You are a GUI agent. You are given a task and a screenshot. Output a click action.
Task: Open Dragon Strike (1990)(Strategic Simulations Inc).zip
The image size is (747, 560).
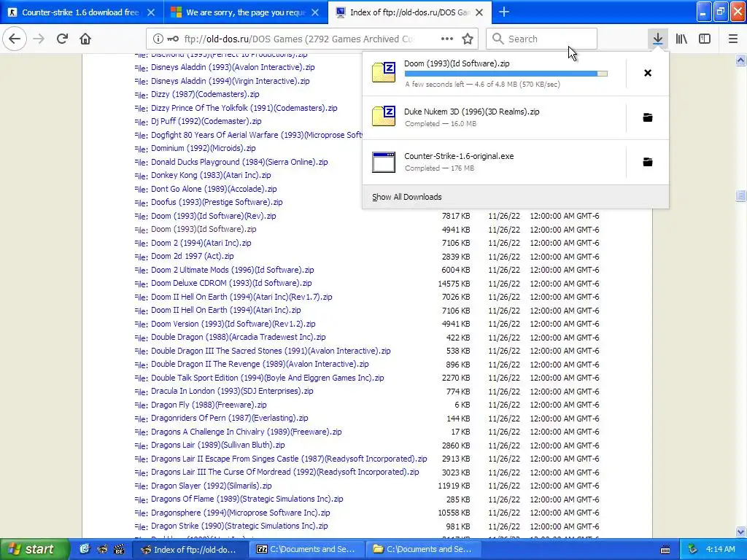pos(239,526)
